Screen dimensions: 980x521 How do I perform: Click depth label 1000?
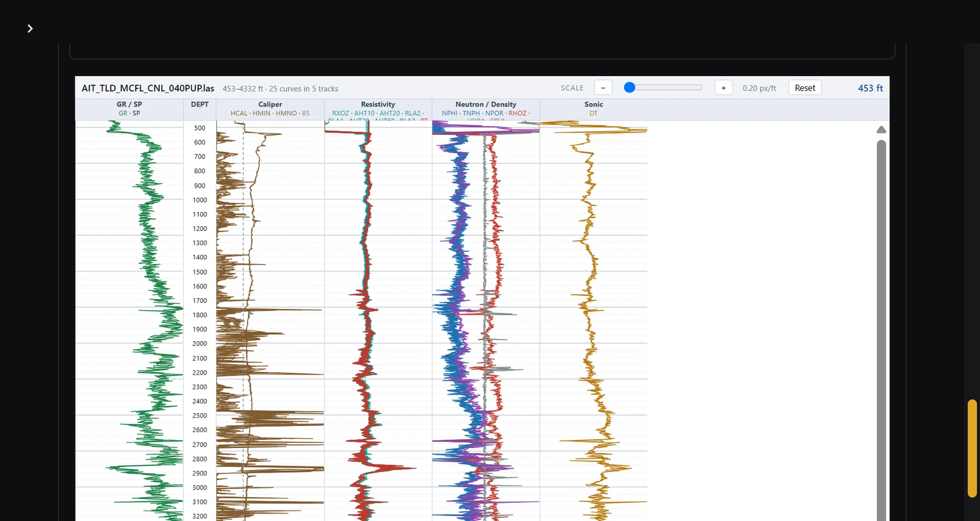(200, 200)
